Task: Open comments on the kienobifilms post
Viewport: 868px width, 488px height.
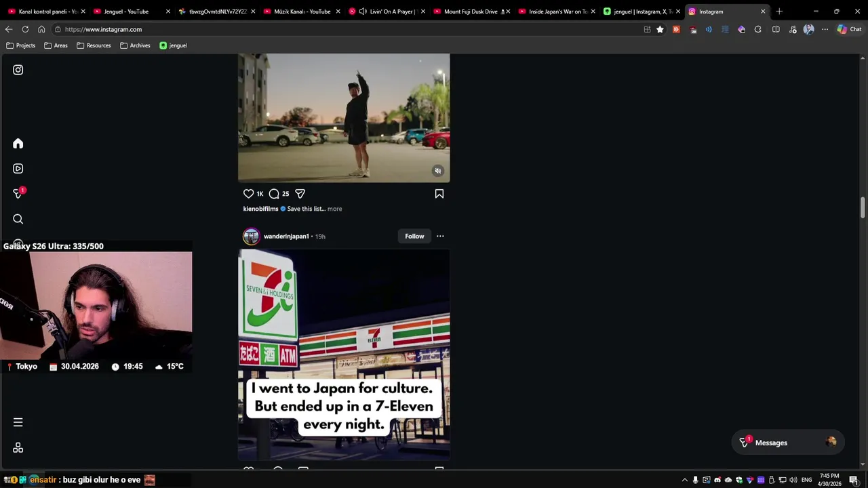Action: point(274,194)
